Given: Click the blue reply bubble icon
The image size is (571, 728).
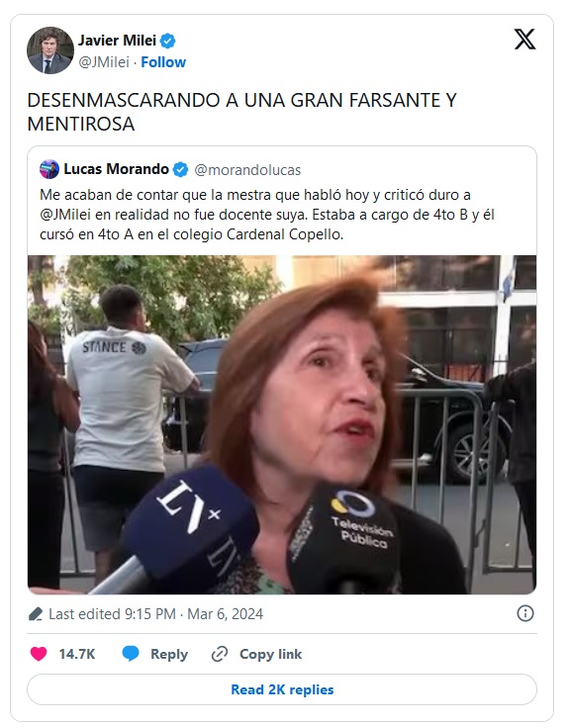Looking at the screenshot, I should click(x=131, y=654).
